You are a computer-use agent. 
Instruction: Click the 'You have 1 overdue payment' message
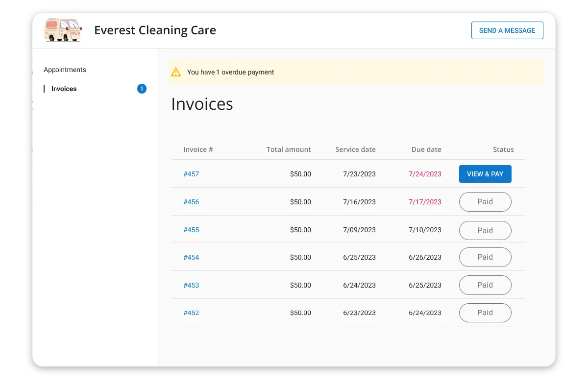(x=230, y=72)
